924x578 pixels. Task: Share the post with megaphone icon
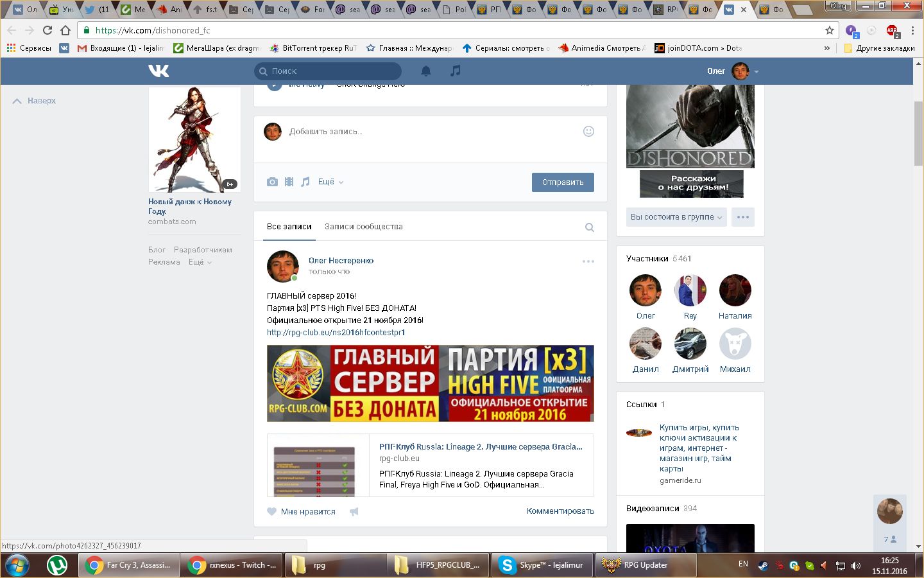pyautogui.click(x=354, y=511)
